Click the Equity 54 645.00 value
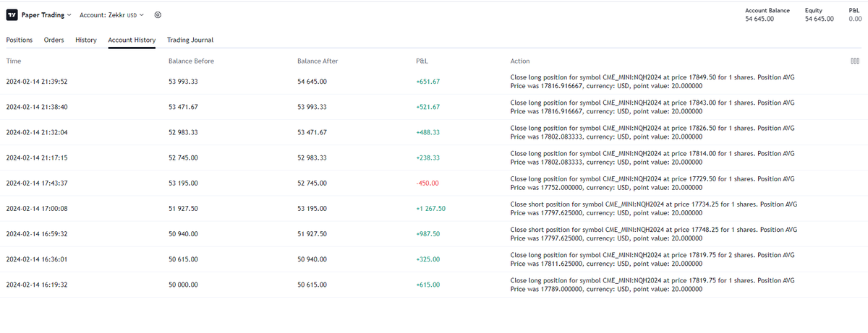Screen dimensions: 868x333 click(x=820, y=19)
